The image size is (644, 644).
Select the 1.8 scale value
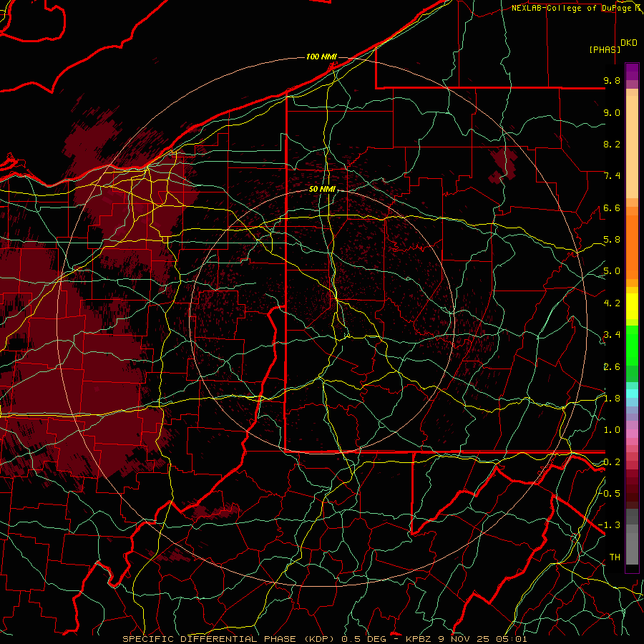(612, 399)
